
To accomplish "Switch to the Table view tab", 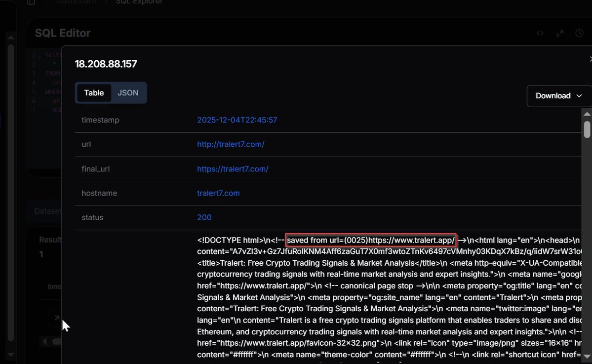I will click(x=94, y=92).
